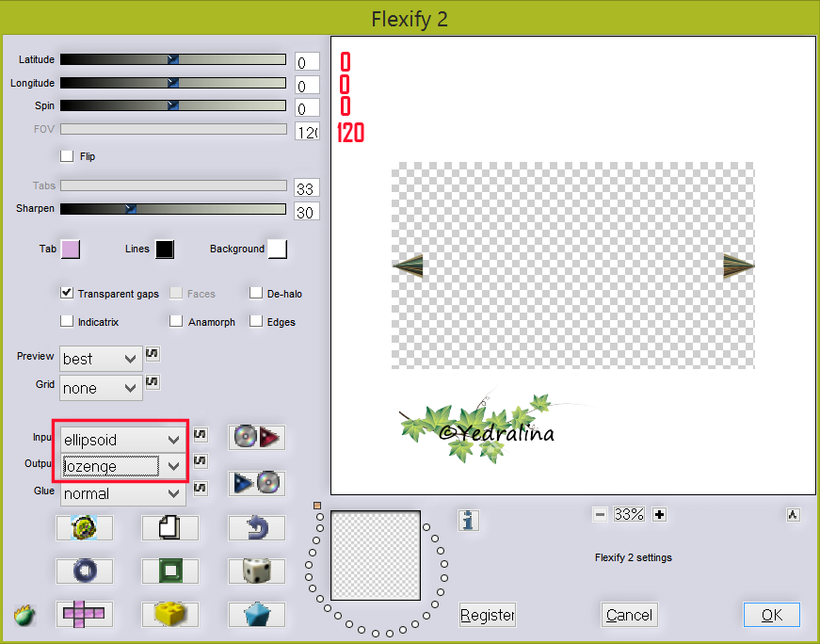This screenshot has height=644, width=820.
Task: Click the 33% zoom percentage value
Action: point(629,515)
